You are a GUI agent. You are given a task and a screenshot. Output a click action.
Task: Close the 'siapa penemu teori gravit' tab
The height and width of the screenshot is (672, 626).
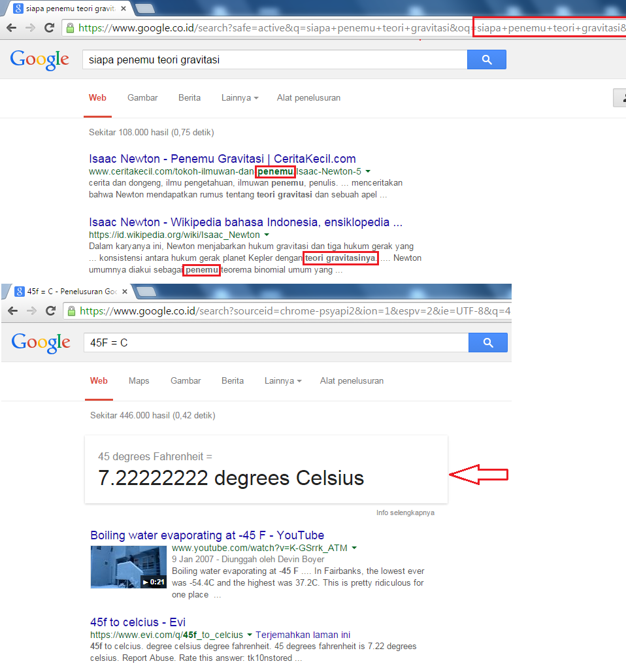click(x=124, y=8)
